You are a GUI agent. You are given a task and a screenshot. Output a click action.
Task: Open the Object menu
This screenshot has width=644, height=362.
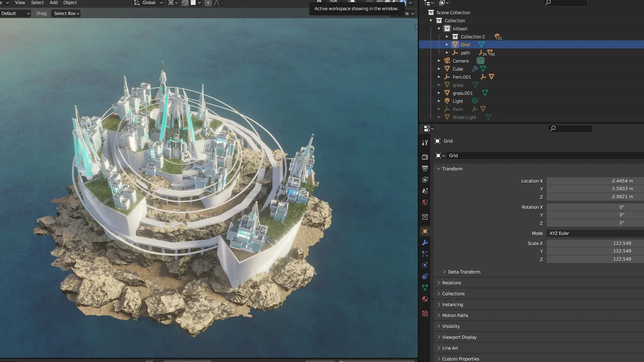[70, 3]
